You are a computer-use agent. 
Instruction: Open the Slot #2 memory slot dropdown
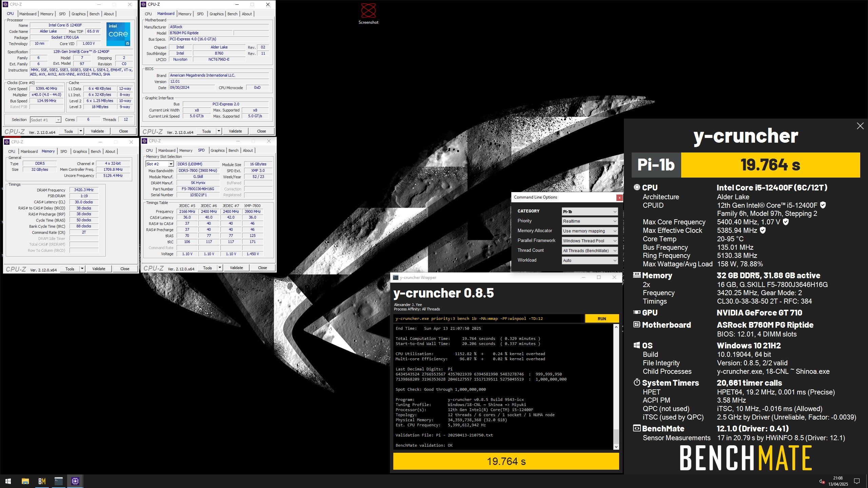160,164
